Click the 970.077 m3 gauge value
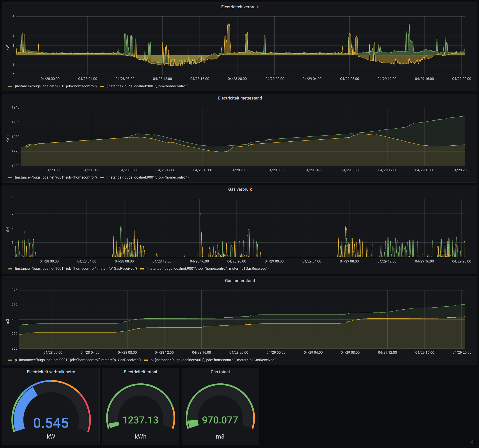This screenshot has height=448, width=479. coord(220,420)
